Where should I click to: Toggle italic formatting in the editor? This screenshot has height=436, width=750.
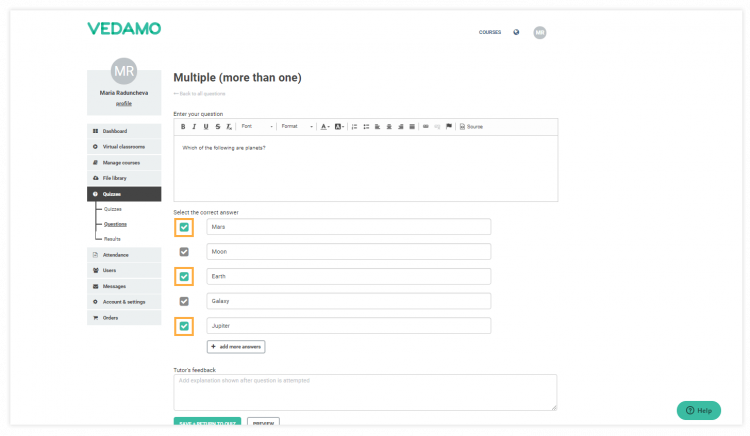point(194,127)
